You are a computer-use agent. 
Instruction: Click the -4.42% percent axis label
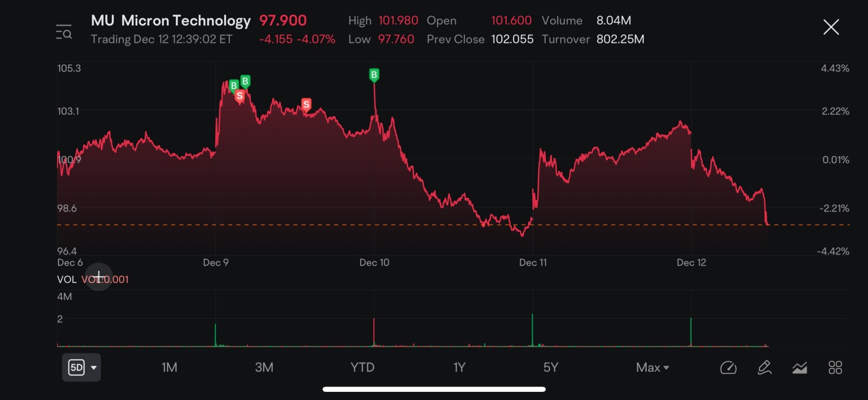[833, 251]
